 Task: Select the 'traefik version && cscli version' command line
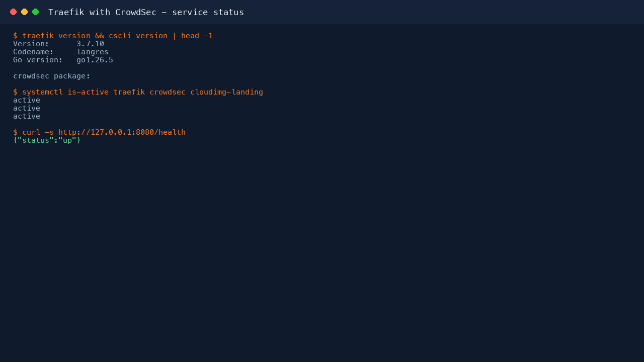[x=113, y=36]
